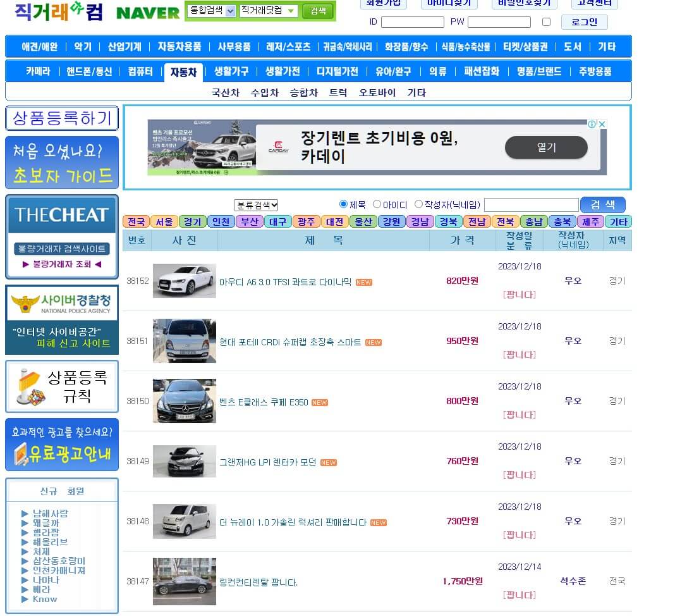Screen dimensions: 675x616
Task: Open the 벤츠 E클래스 쿠페 E350 listing
Action: [264, 402]
